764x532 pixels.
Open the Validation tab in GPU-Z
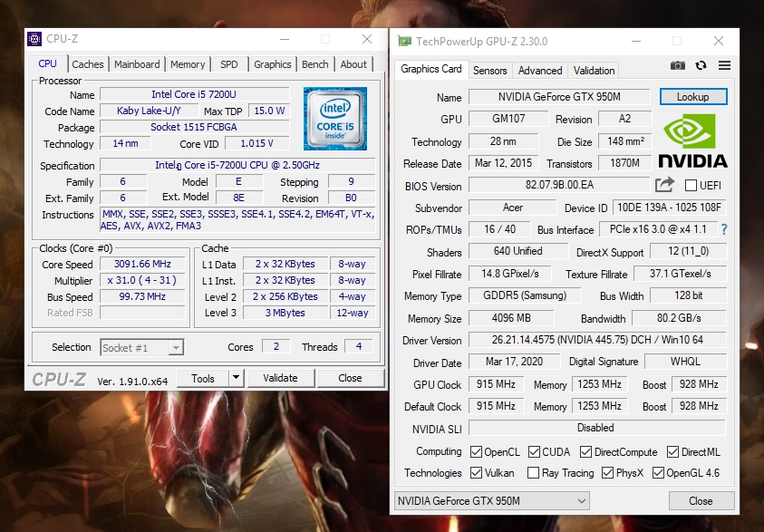click(x=594, y=71)
